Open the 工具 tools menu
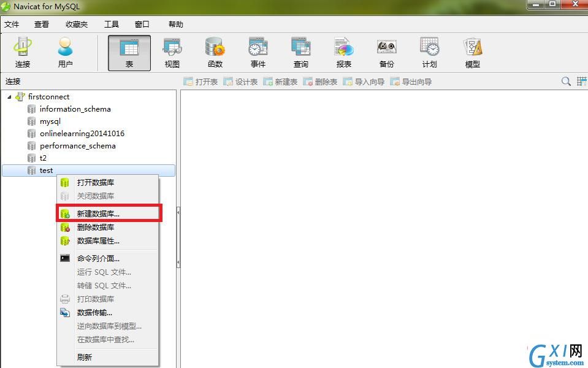Image resolution: width=588 pixels, height=368 pixels. (112, 25)
